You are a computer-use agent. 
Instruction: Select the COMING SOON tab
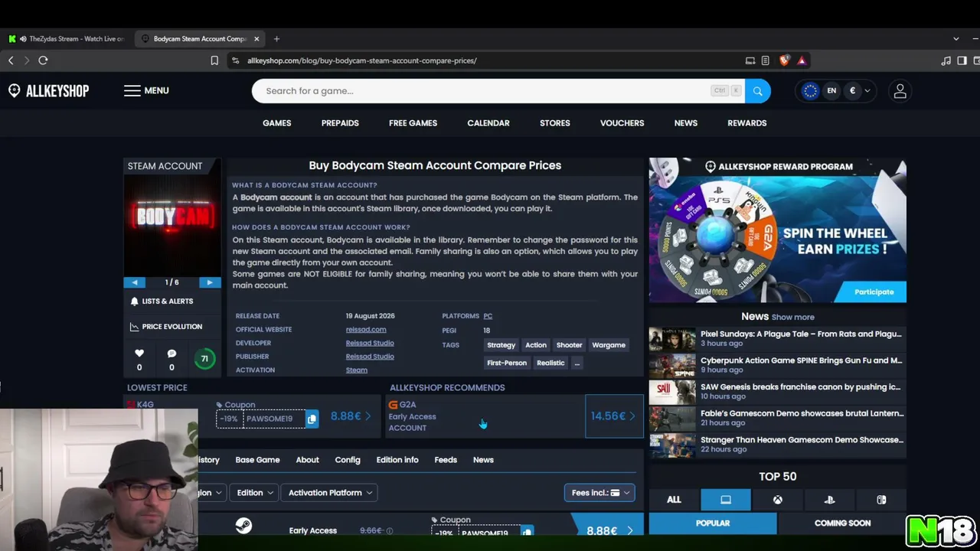(x=842, y=523)
